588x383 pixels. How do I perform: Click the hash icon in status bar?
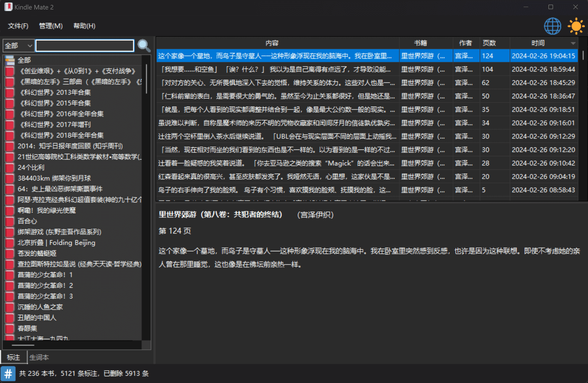[x=8, y=374]
